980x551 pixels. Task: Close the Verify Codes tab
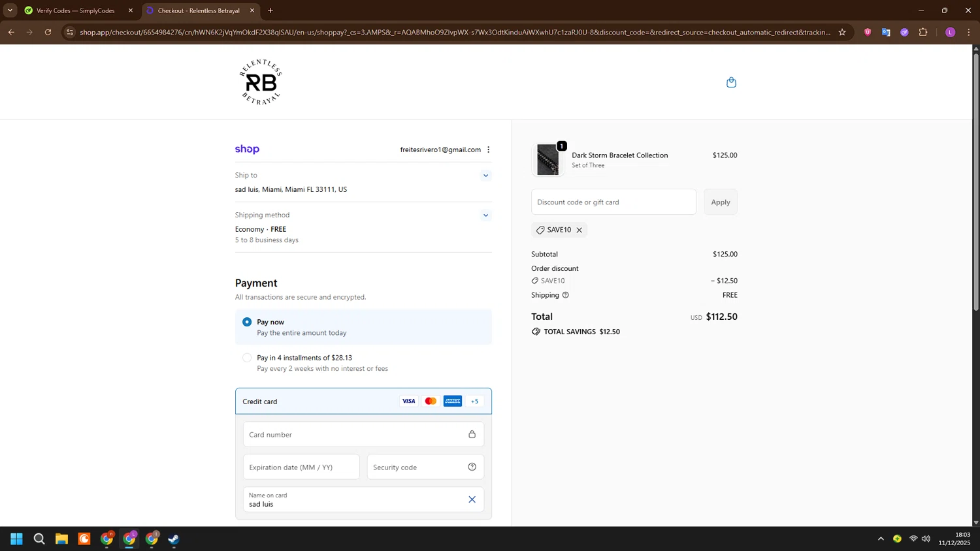(x=131, y=10)
